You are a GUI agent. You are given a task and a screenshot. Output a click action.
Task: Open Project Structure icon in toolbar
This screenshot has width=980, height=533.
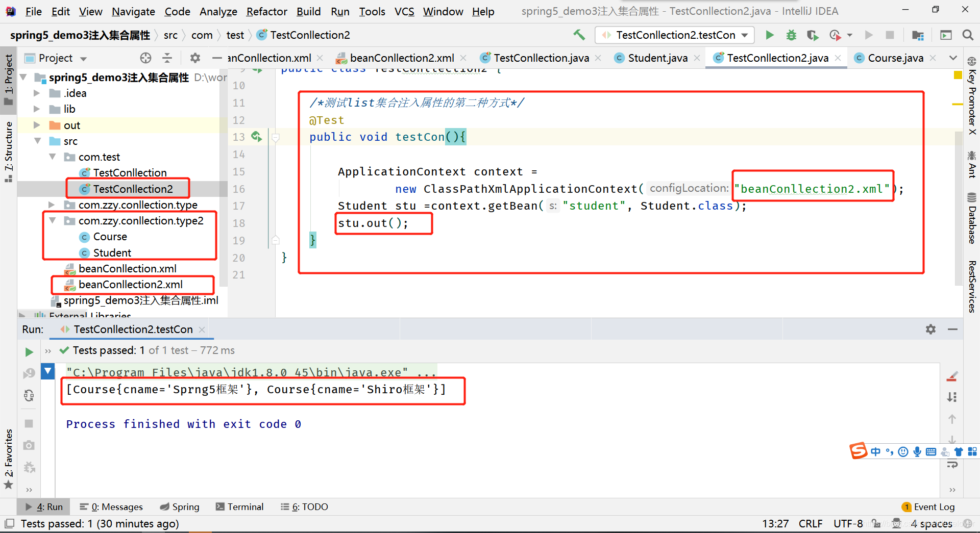pyautogui.click(x=918, y=35)
